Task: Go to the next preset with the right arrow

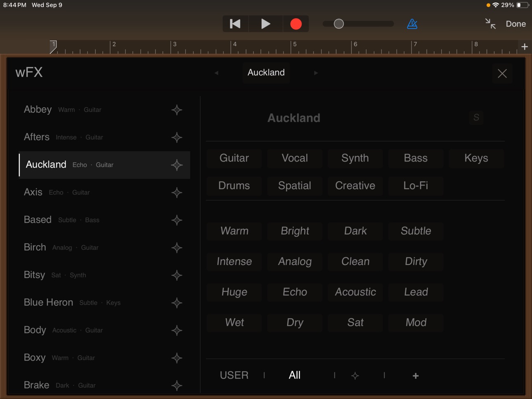Action: [316, 73]
